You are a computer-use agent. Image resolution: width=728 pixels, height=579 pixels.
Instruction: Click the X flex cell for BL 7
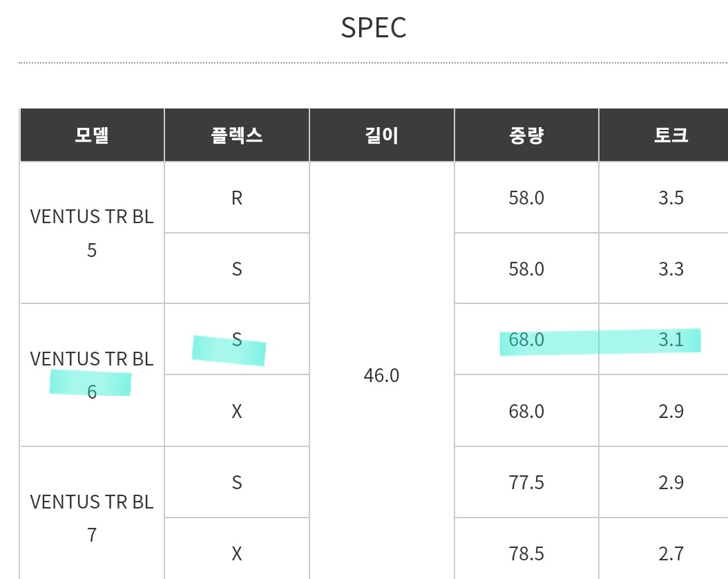coord(237,553)
